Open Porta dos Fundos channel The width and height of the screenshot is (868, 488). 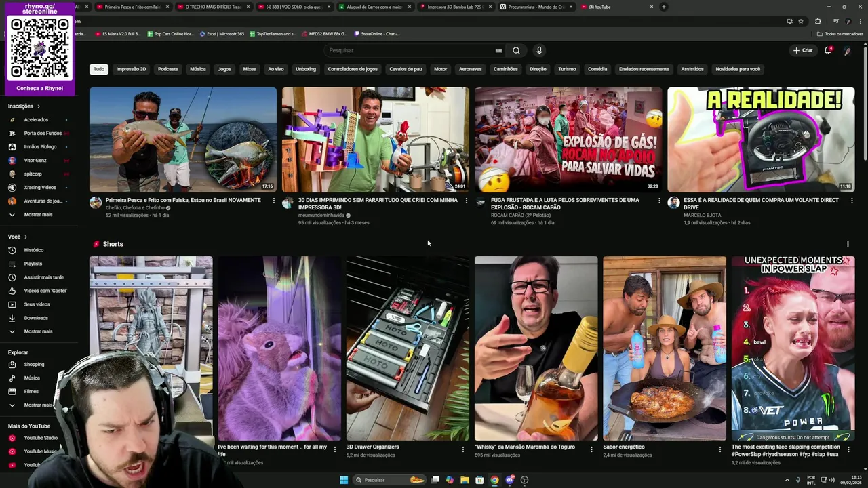click(x=43, y=134)
